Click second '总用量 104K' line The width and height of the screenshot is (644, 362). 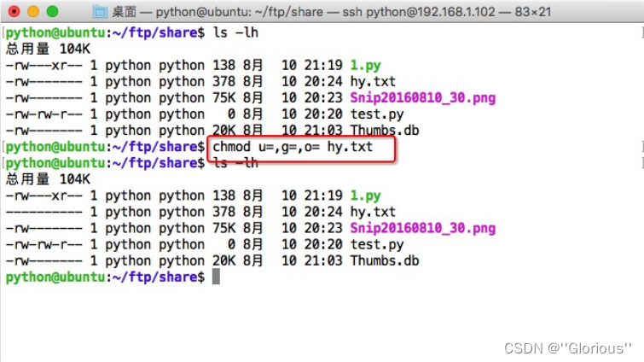click(48, 179)
